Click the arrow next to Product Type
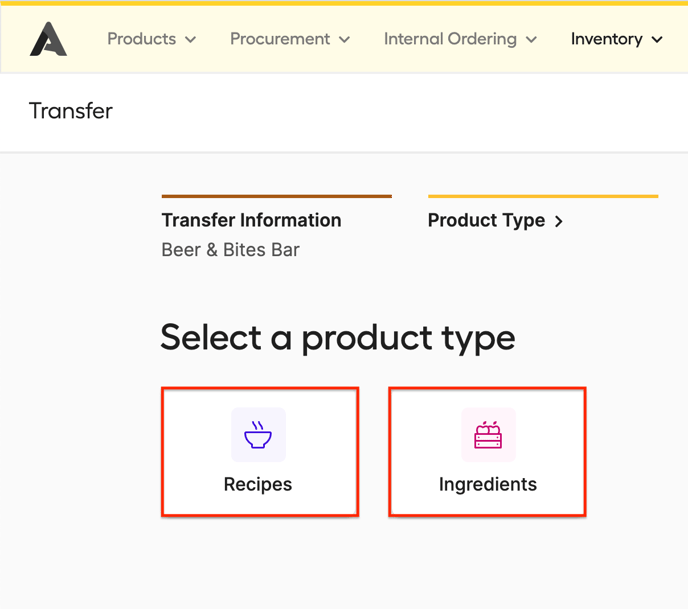This screenshot has height=609, width=688. [x=559, y=221]
